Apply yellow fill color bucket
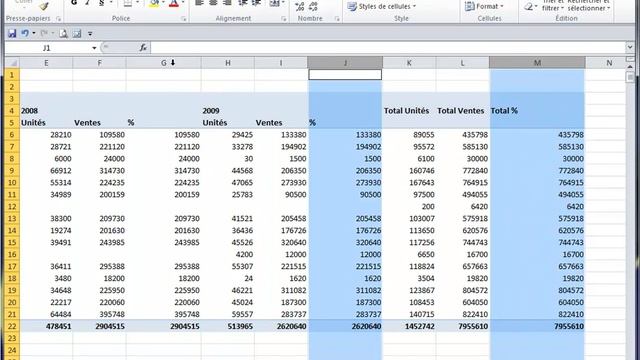 point(154,4)
